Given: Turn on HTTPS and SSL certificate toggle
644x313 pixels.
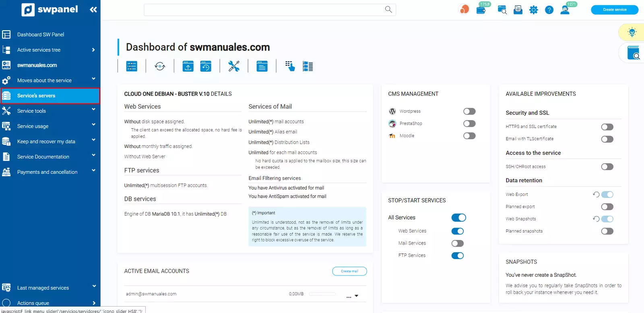Looking at the screenshot, I should coord(607,127).
